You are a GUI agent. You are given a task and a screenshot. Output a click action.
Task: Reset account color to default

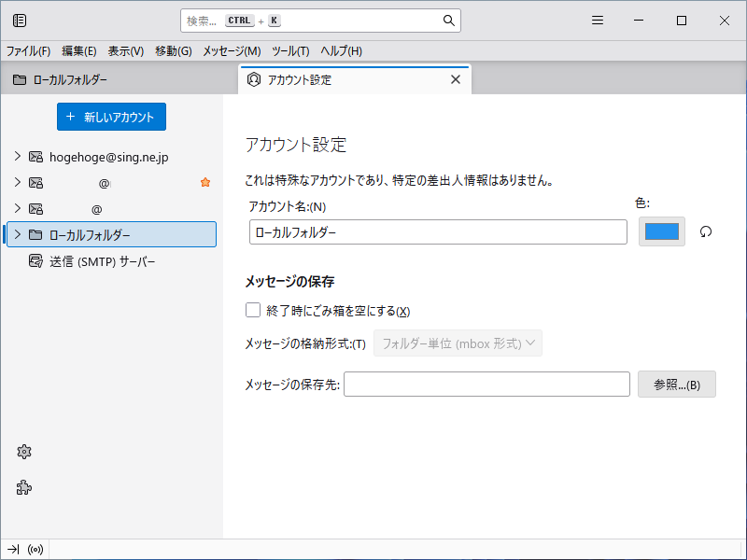(706, 231)
